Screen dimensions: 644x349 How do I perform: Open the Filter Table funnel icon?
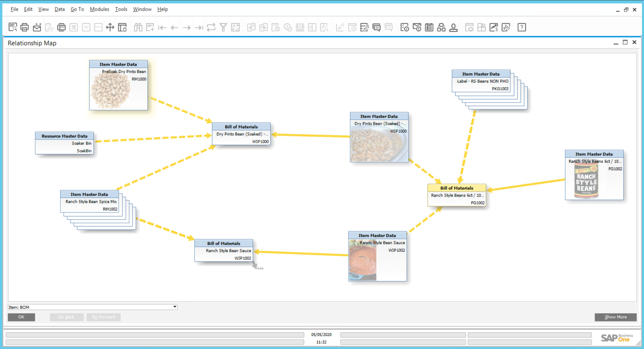click(x=223, y=27)
